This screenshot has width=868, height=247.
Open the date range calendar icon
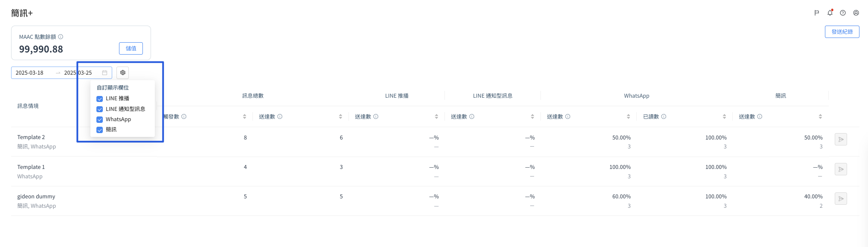coord(105,73)
